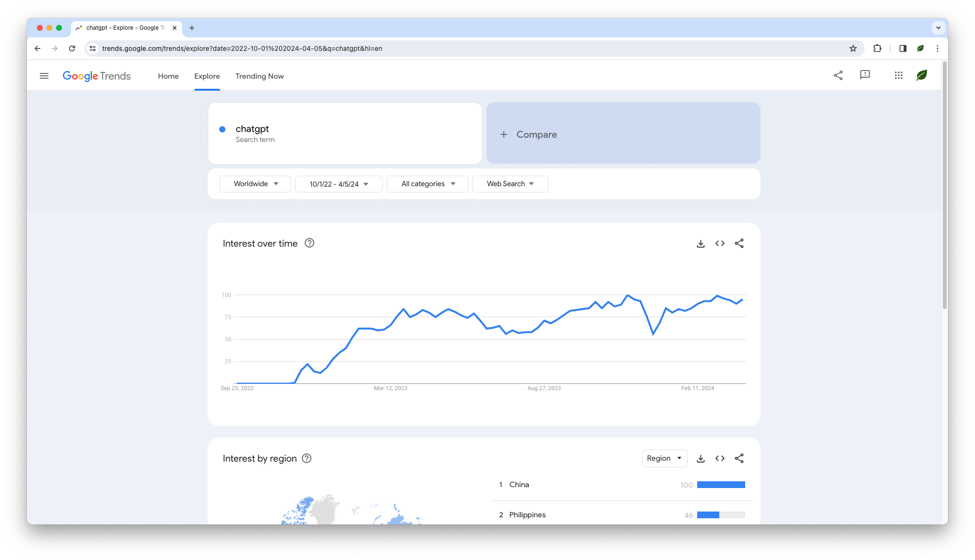
Task: Open the Chrome three-dot menu
Action: coord(938,48)
